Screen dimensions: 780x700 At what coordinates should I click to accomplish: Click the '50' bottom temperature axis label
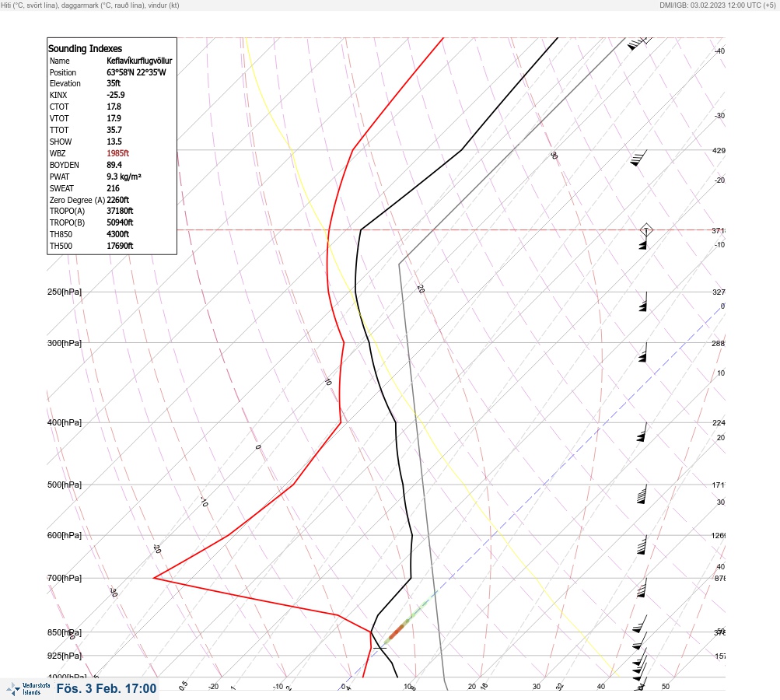click(666, 687)
